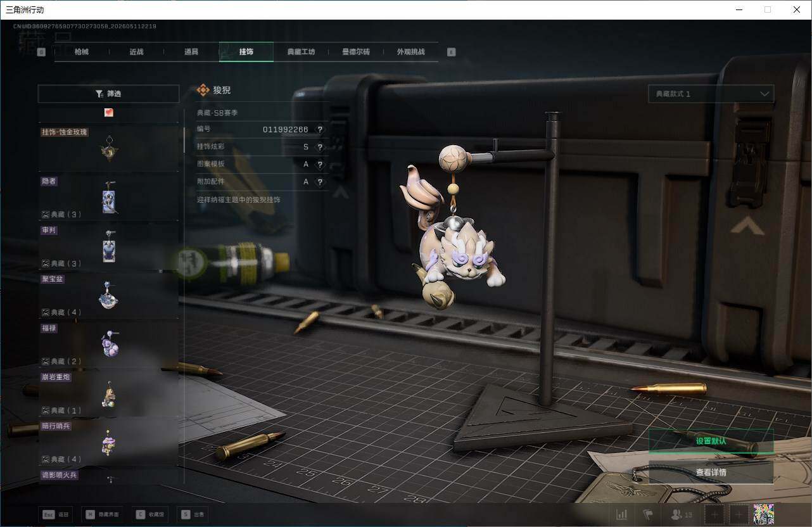Choose the 聚宝盆 charm
Viewport: 812px width, 527px height.
[109, 295]
